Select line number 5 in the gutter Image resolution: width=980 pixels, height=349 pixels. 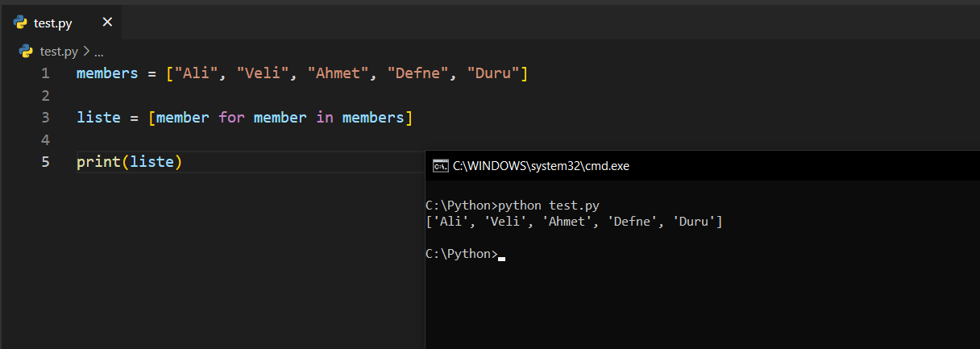[45, 162]
